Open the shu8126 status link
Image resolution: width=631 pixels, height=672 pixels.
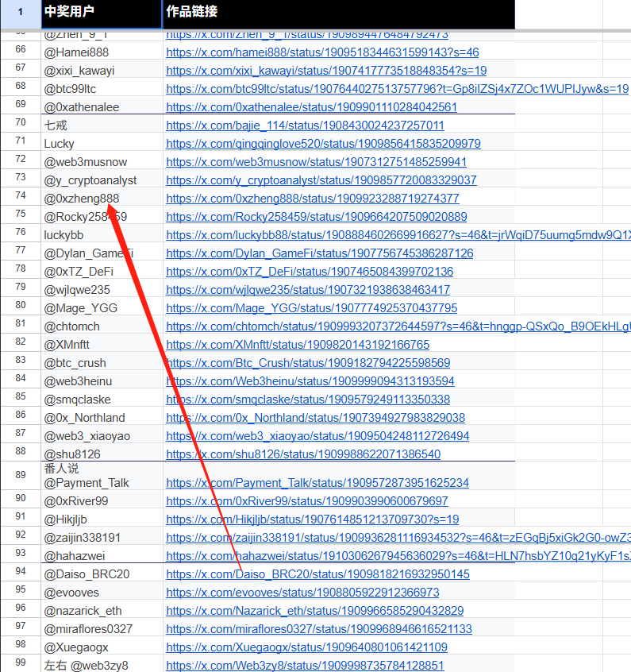tap(303, 454)
